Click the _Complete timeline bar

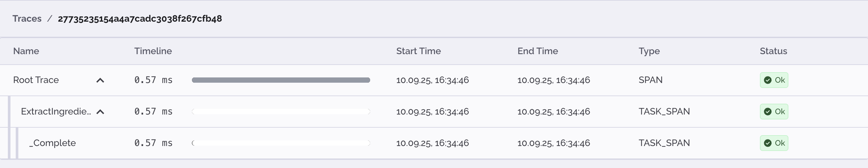[281, 143]
